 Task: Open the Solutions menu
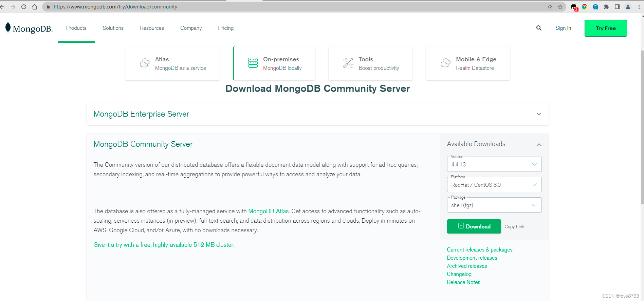(x=113, y=28)
